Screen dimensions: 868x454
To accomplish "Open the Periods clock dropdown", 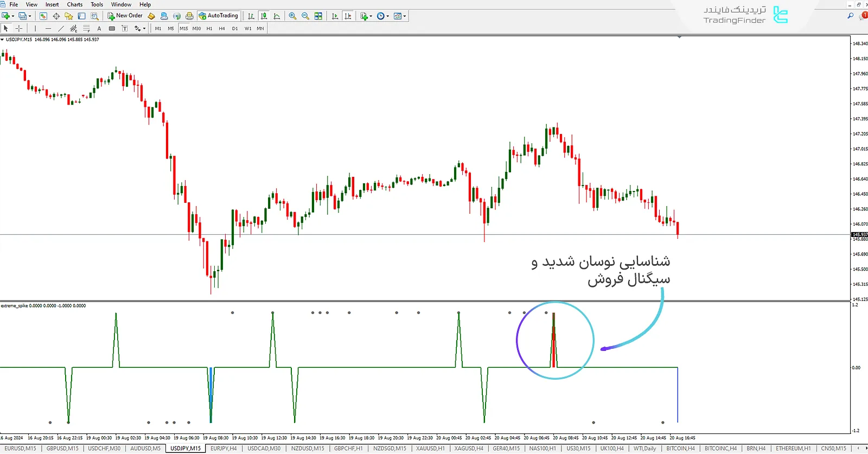I will 382,16.
